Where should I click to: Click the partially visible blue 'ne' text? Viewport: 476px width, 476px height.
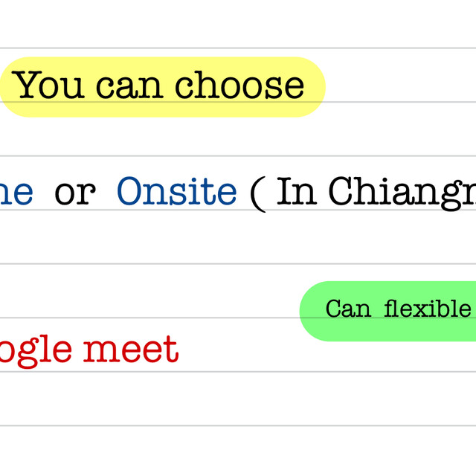tap(16, 193)
